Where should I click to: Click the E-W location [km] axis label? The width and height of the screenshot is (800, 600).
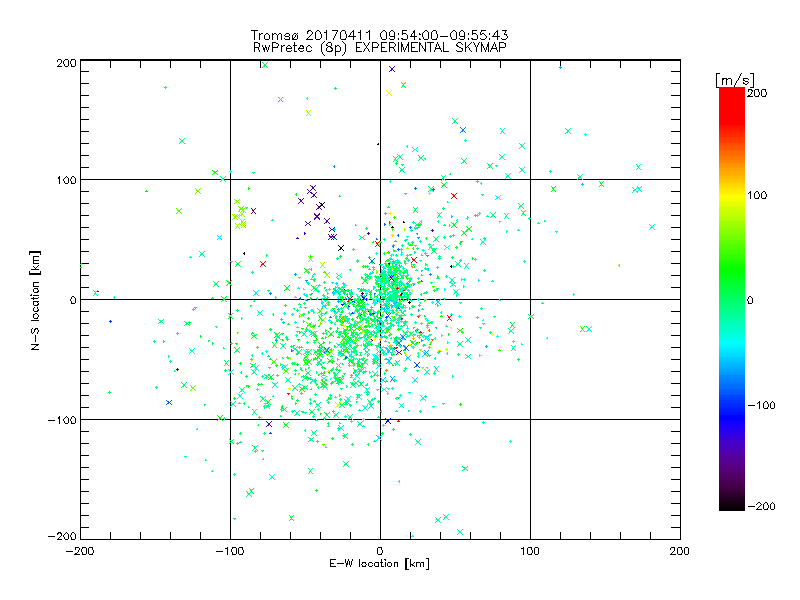(379, 564)
